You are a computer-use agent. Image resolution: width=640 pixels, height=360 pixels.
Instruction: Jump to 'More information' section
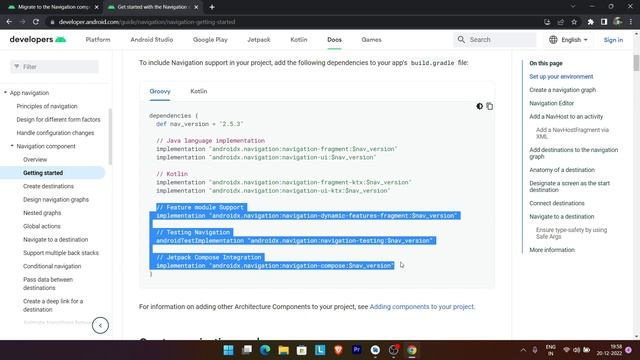(x=552, y=250)
